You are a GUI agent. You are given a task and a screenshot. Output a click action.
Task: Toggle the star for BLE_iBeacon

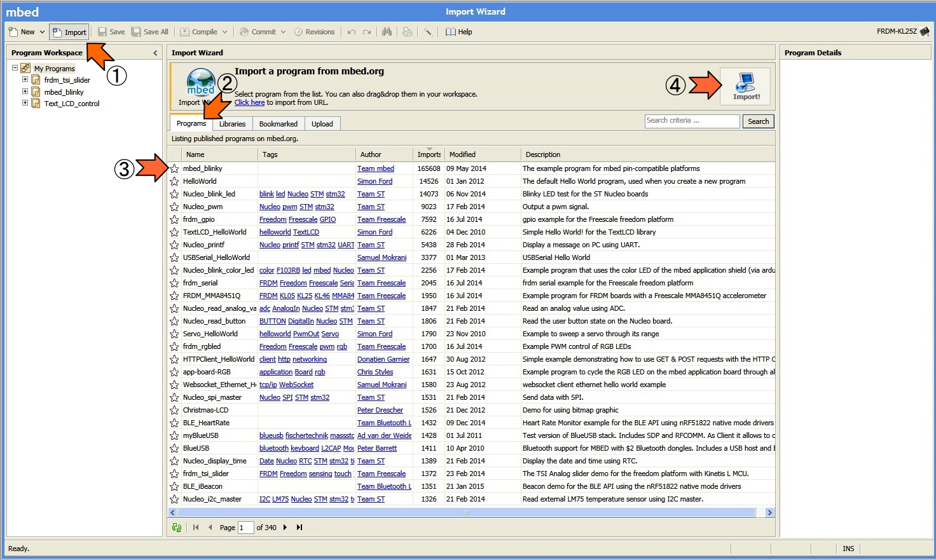coord(174,486)
